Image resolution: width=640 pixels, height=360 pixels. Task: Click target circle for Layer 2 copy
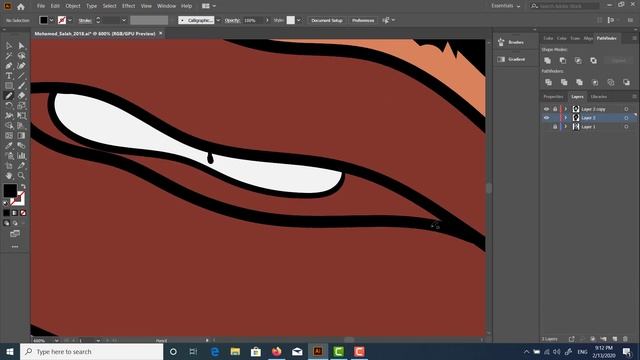[626, 109]
